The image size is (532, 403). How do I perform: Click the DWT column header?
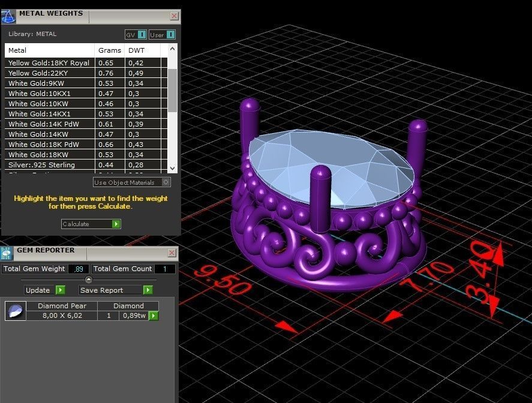tap(143, 50)
